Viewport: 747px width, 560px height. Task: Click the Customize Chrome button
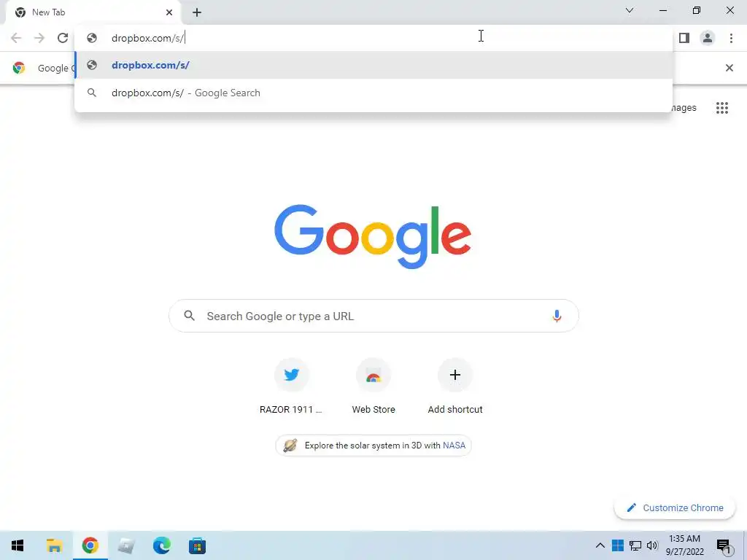click(x=675, y=507)
